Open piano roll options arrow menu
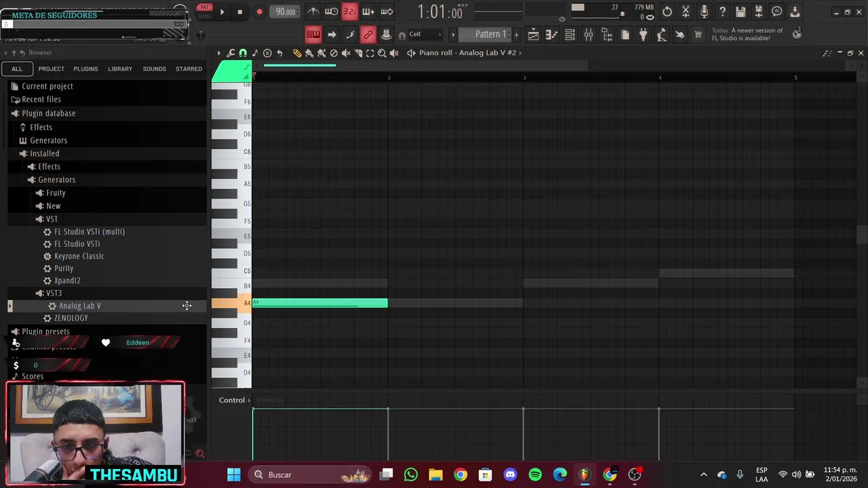The height and width of the screenshot is (488, 868). tap(218, 53)
